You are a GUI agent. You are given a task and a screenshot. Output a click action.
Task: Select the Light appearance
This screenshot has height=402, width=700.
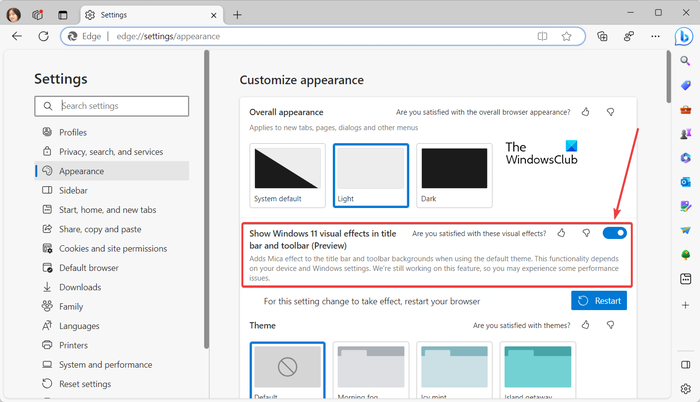pos(371,176)
